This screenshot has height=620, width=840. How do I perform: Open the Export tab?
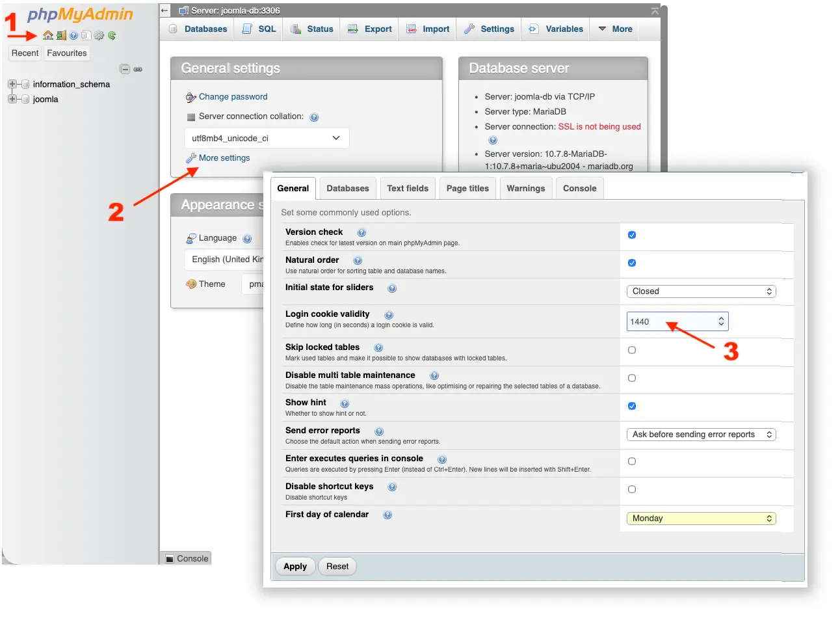pyautogui.click(x=370, y=29)
